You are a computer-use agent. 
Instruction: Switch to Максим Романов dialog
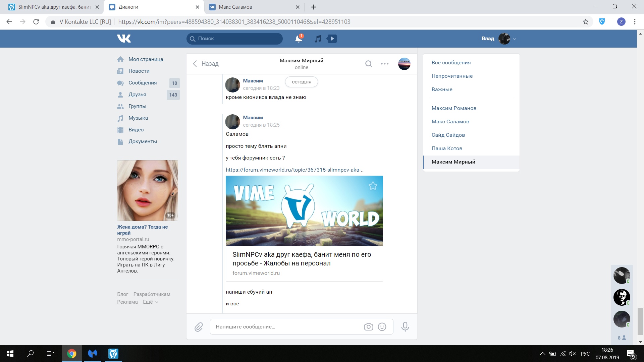[454, 108]
